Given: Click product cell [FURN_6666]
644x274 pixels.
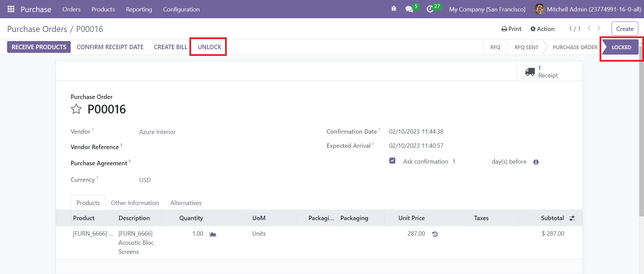Looking at the screenshot, I should pyautogui.click(x=93, y=234).
